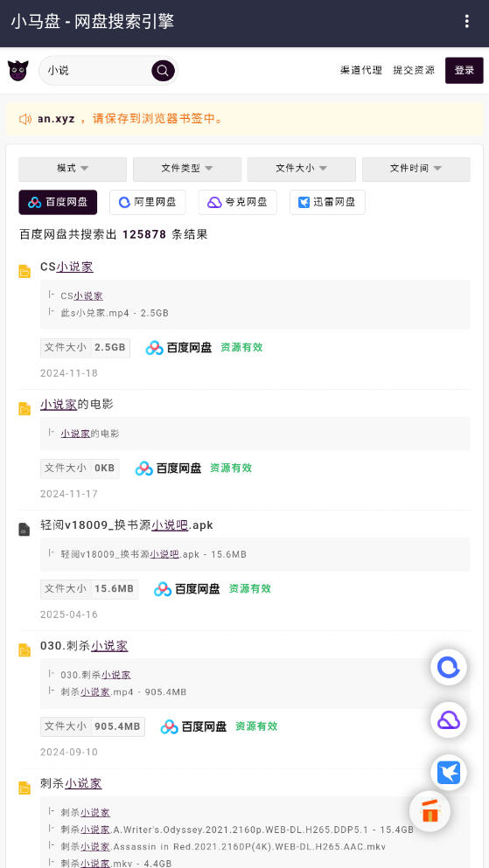Open the 文件大小 filter dropdown
The width and height of the screenshot is (489, 868).
pyautogui.click(x=301, y=169)
